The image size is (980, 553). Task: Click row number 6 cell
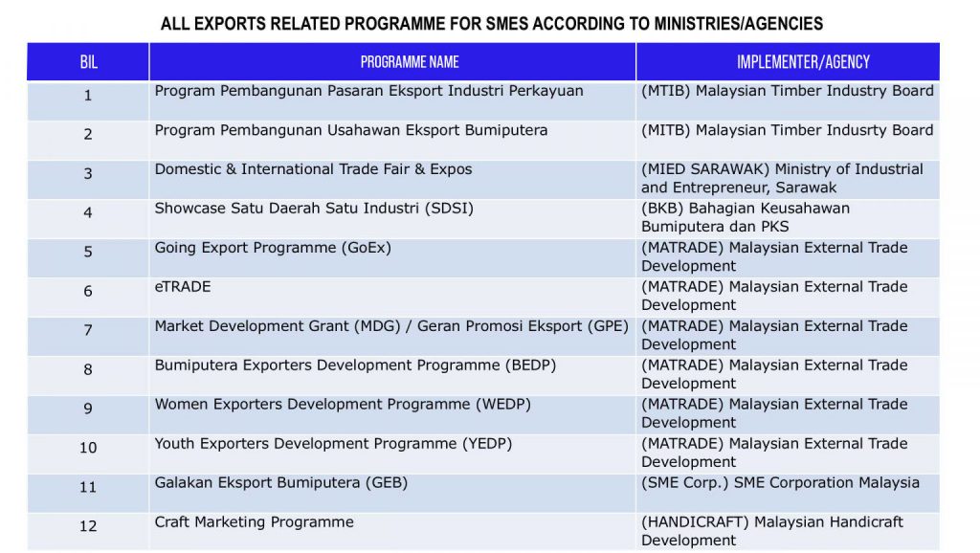pyautogui.click(x=88, y=297)
